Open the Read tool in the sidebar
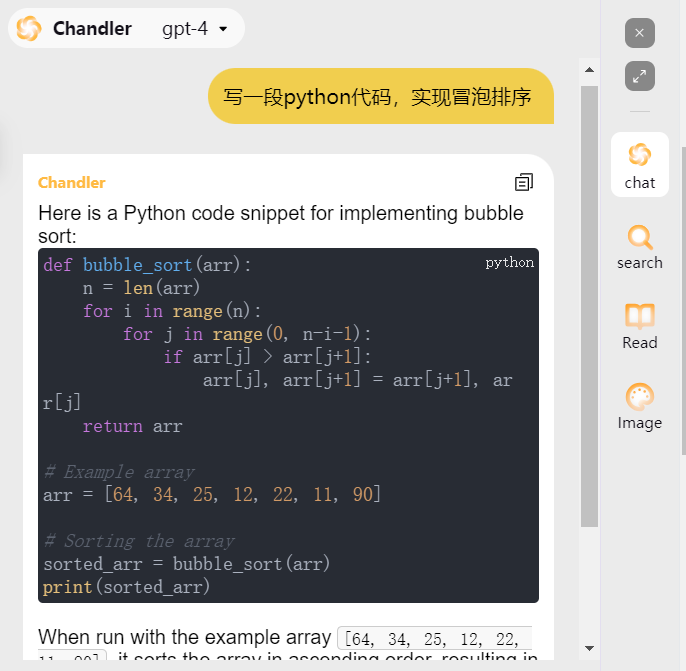 pos(640,327)
